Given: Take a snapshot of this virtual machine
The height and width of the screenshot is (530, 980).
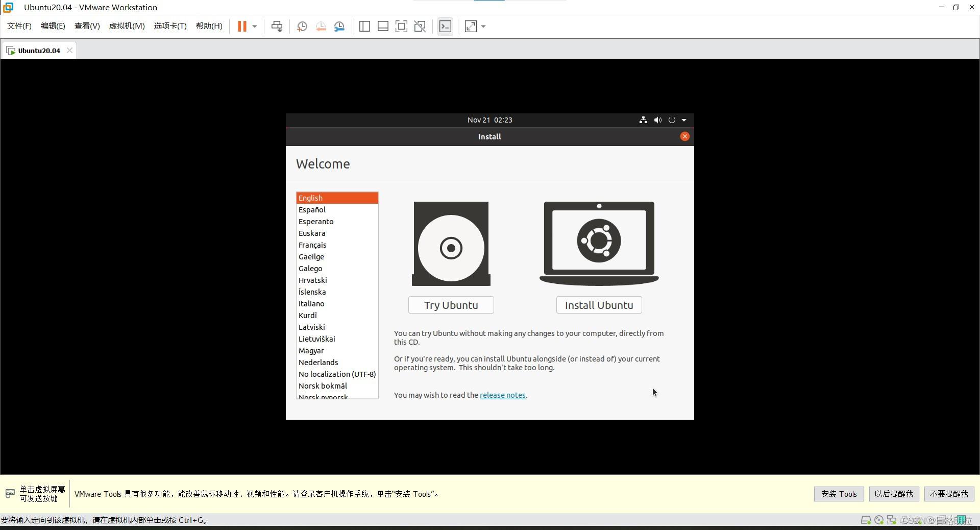Looking at the screenshot, I should tap(302, 27).
